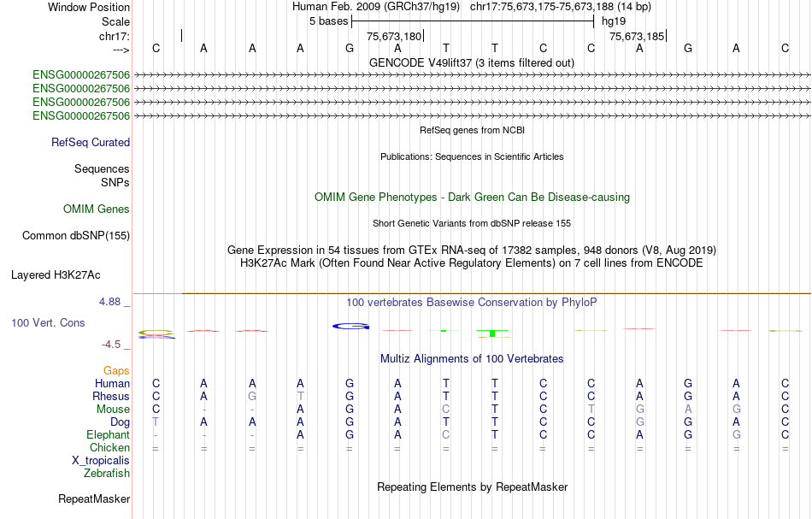Click the grayed T in the Dog row
Viewport: 812px width, 519px height.
tap(156, 422)
